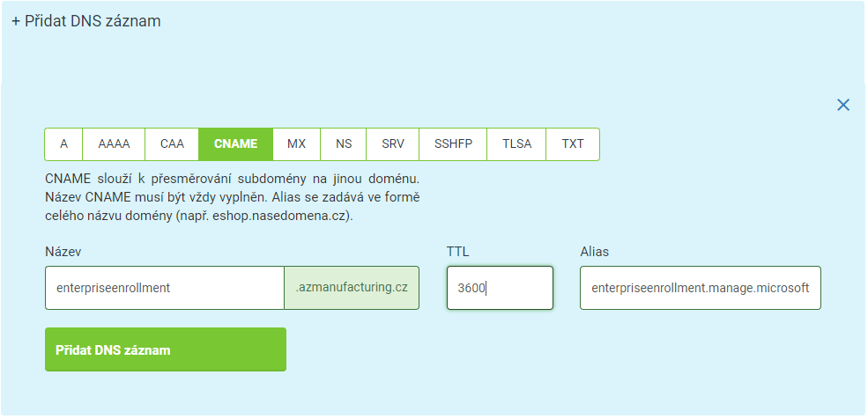Open the MX record tab
868x419 pixels.
[296, 144]
